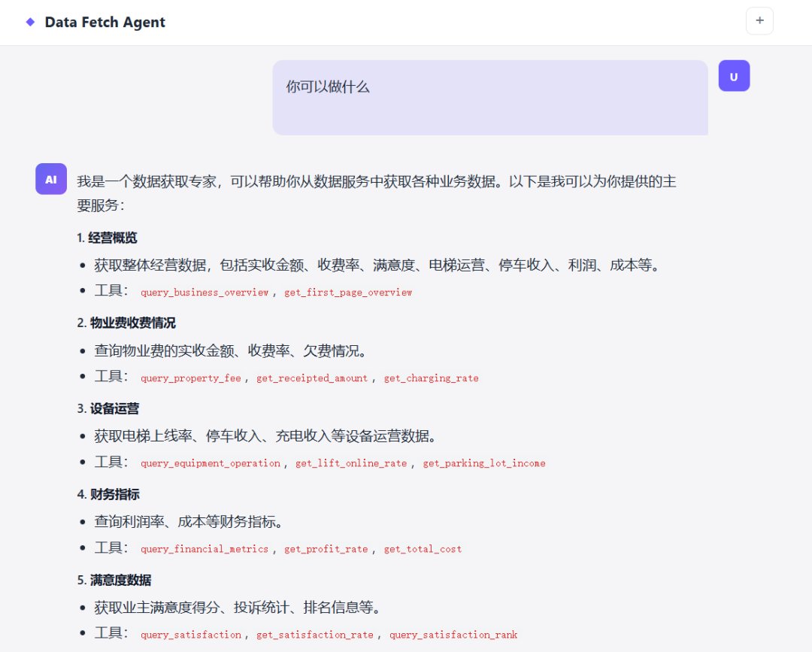
Task: Click the tool name query_satisfaction_rank
Action: click(x=453, y=635)
